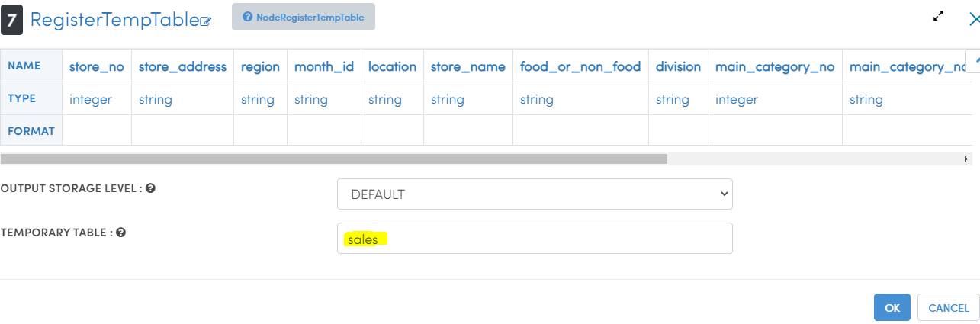Click the question mark in NodeRegisterTempTable badge
This screenshot has width=980, height=324.
click(x=247, y=17)
